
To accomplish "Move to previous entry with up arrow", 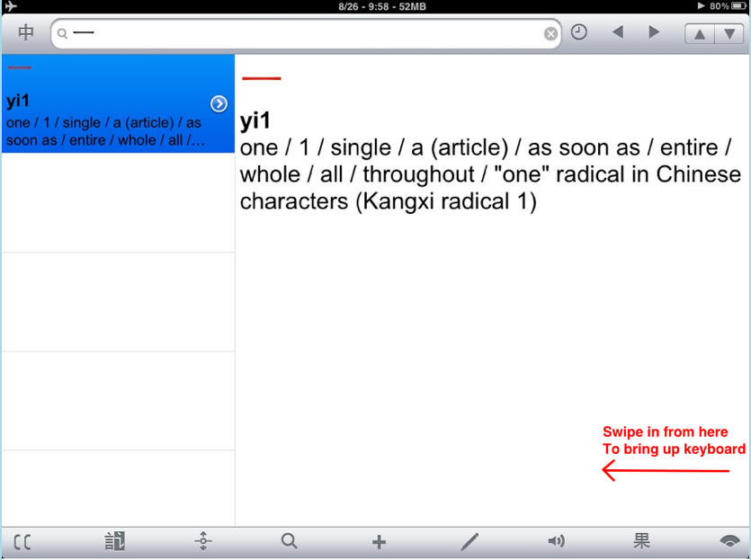I will click(699, 33).
